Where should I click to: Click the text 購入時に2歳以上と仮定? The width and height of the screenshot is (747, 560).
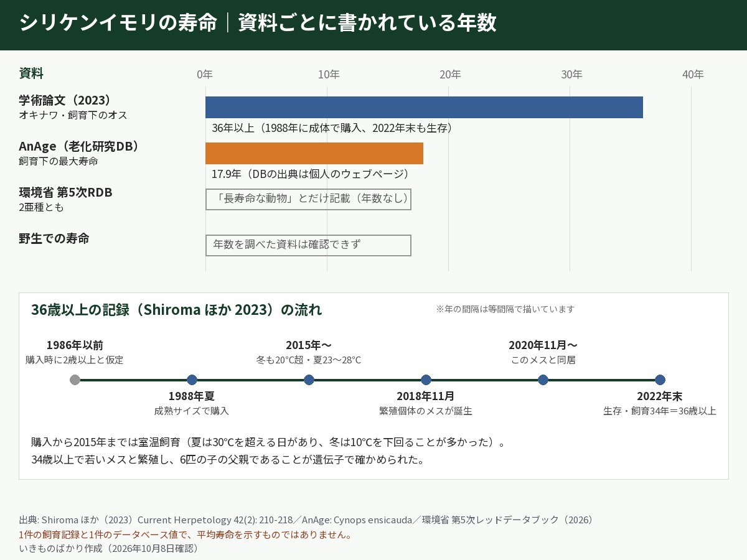tap(75, 360)
